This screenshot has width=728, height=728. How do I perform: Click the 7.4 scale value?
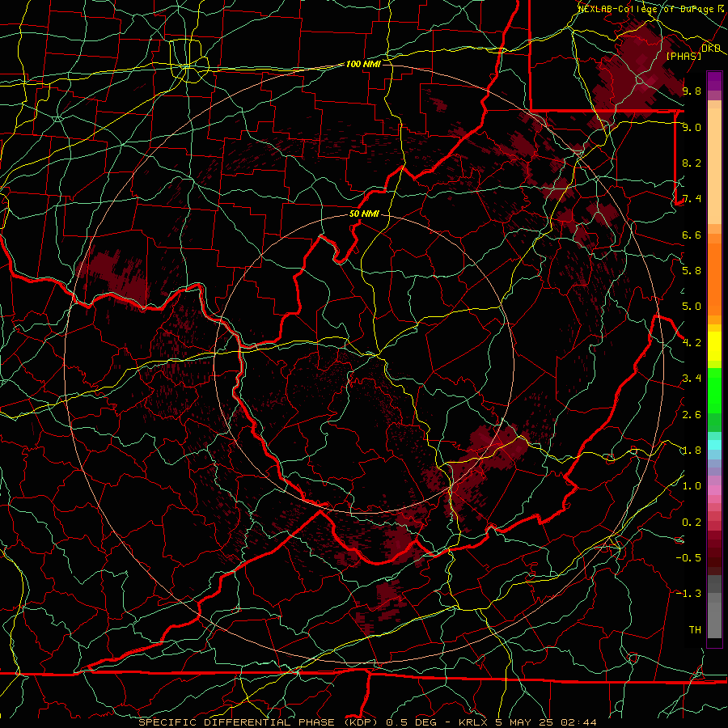(x=692, y=199)
